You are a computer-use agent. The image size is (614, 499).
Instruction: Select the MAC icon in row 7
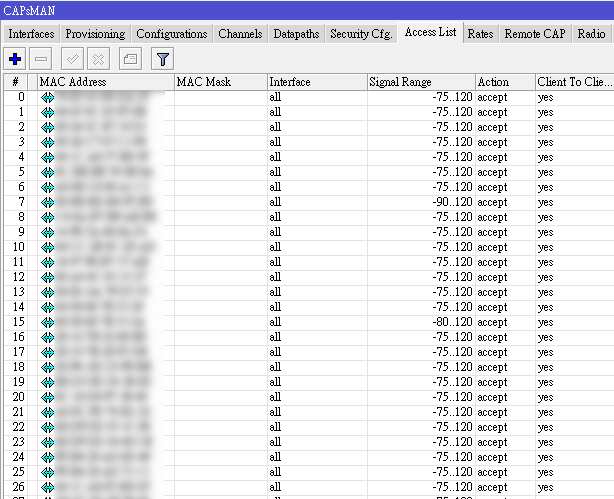click(x=48, y=202)
